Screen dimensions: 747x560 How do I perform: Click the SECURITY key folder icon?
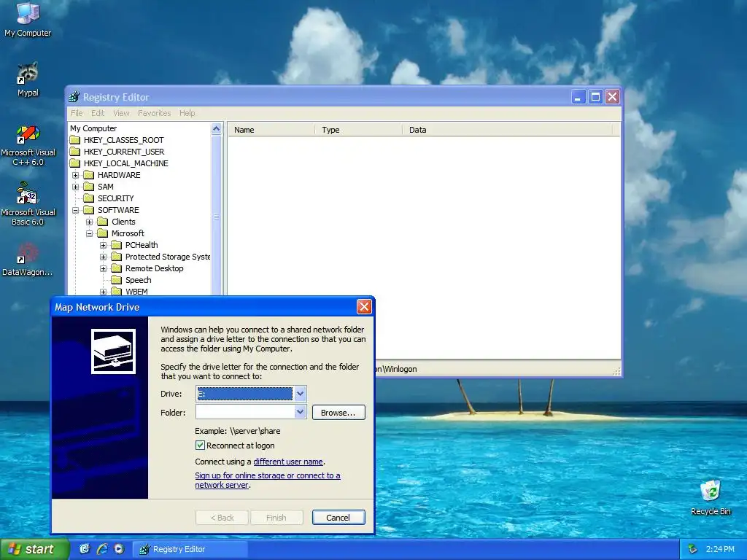[x=88, y=198]
